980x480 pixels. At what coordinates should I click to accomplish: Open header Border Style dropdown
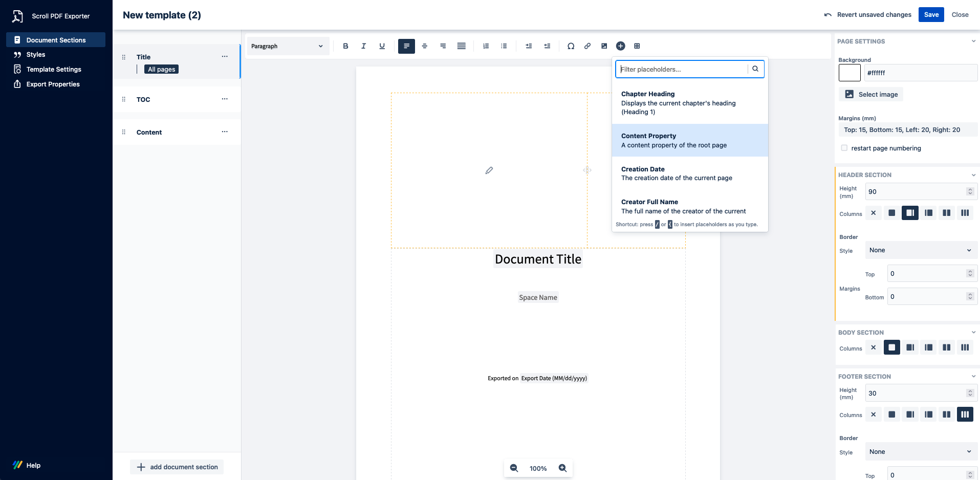pos(920,250)
